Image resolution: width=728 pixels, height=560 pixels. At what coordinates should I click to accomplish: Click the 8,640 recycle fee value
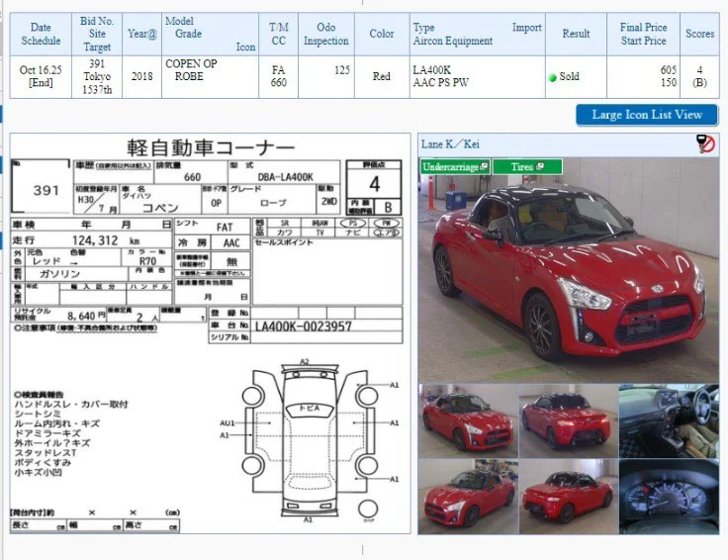pos(81,317)
